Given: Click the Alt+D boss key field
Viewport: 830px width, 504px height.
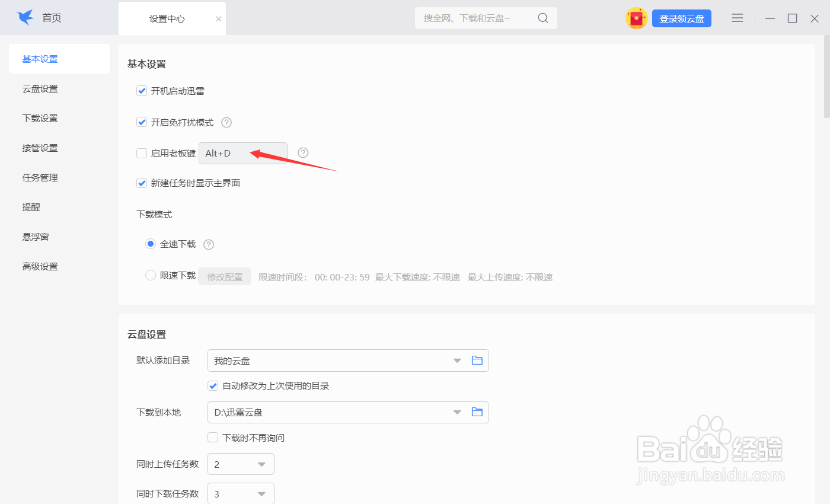Looking at the screenshot, I should (x=243, y=153).
